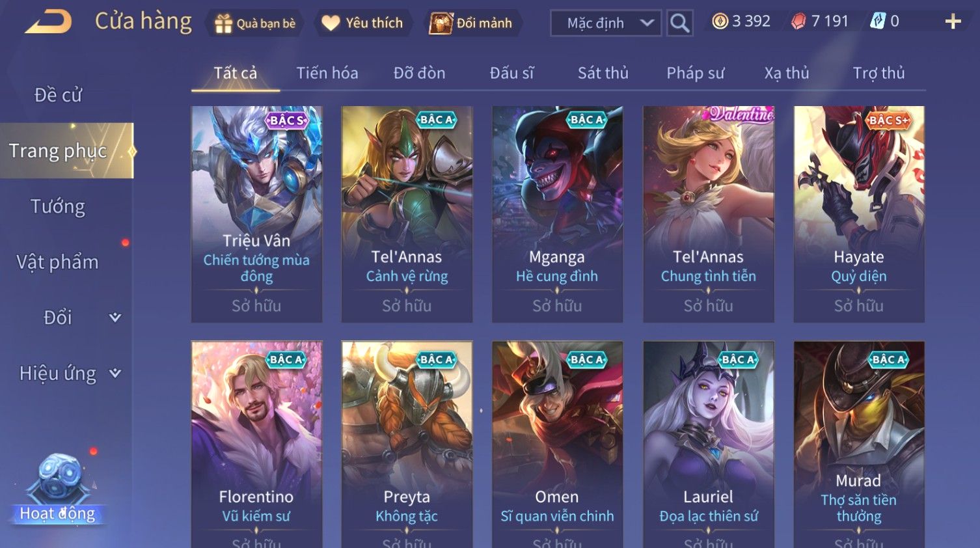Click the gold coin currency icon

click(x=720, y=21)
